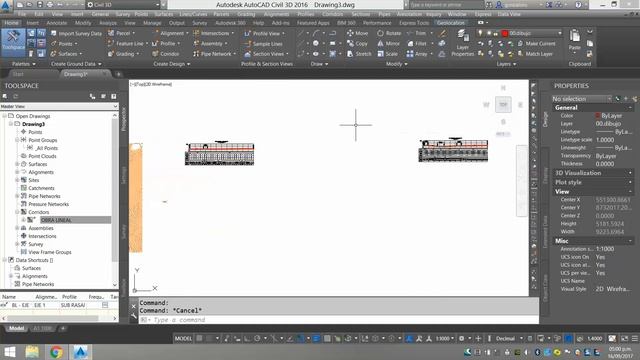Viewport: 640px width, 360px height.
Task: Click Import Survey Data
Action: [76, 33]
